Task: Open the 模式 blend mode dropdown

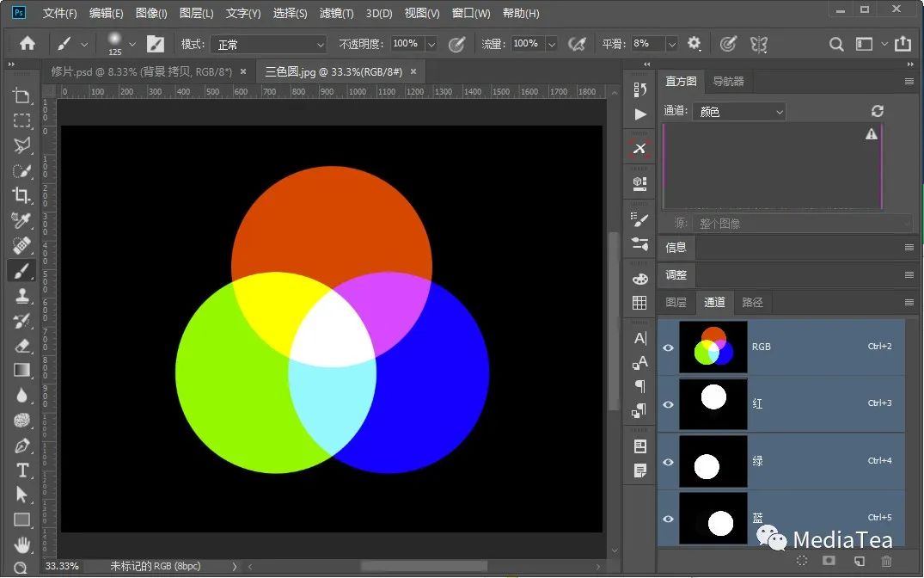Action: click(x=269, y=44)
